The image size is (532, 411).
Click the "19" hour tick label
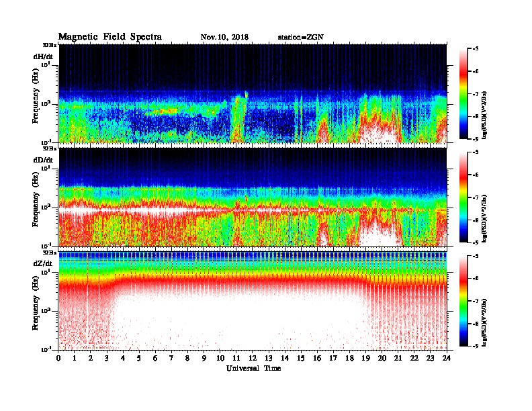[366, 359]
